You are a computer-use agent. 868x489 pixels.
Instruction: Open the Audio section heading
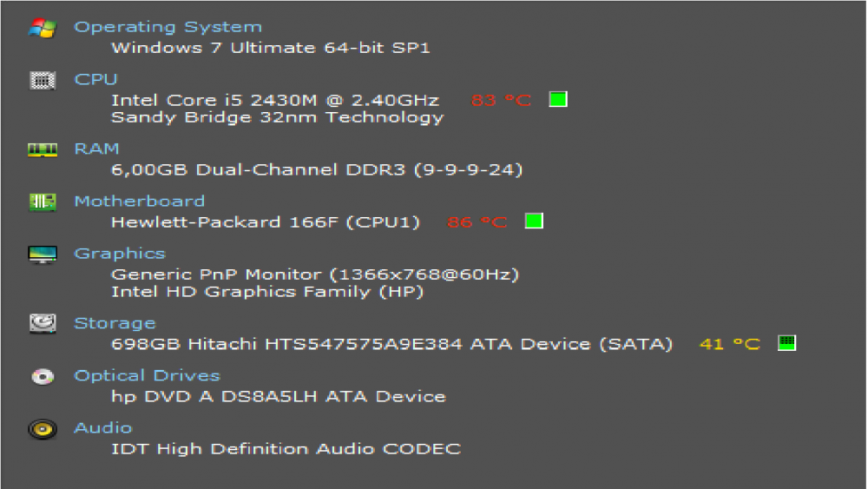(x=103, y=428)
